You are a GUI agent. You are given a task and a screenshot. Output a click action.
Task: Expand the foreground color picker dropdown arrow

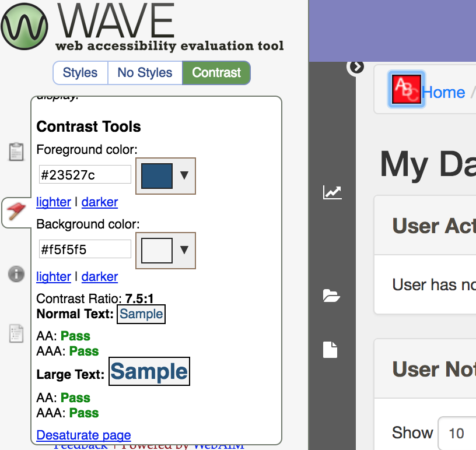coord(184,175)
